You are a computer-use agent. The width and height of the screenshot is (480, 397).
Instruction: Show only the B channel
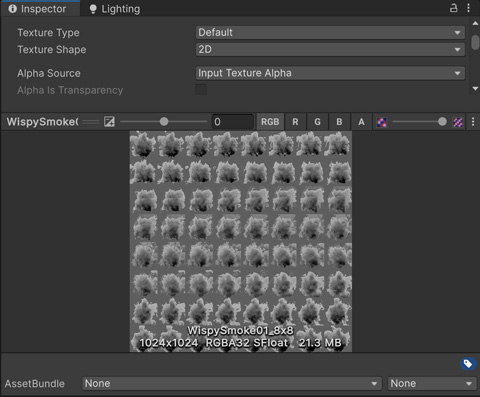click(339, 122)
